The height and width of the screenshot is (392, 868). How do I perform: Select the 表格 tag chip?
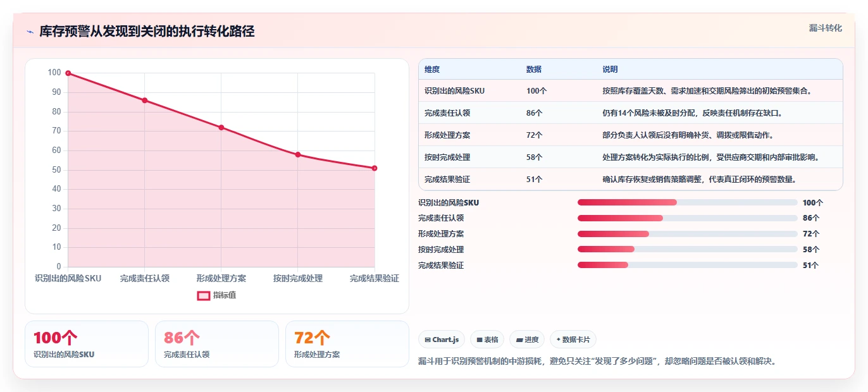click(x=487, y=340)
